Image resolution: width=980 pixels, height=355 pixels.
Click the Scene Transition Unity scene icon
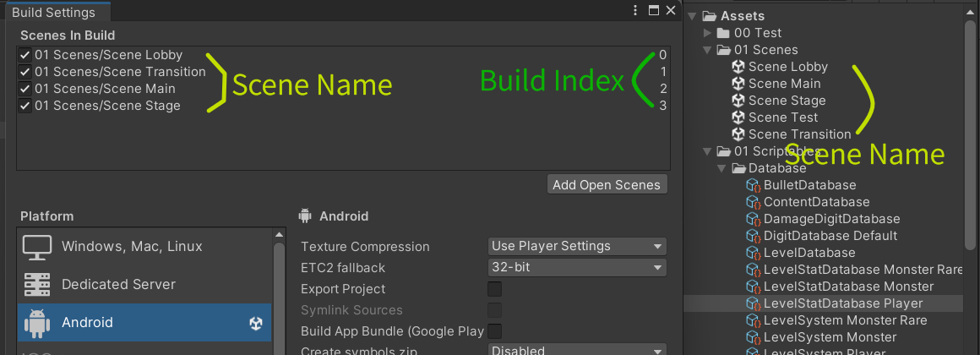tap(738, 134)
